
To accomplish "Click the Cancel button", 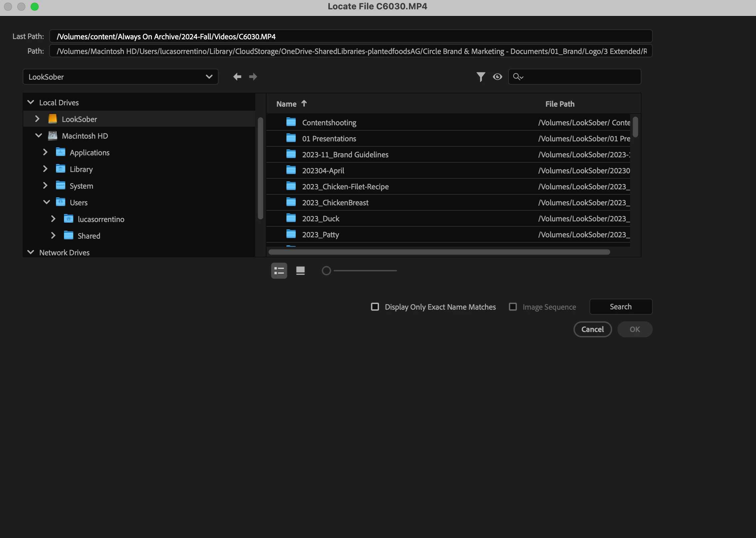I will click(592, 329).
